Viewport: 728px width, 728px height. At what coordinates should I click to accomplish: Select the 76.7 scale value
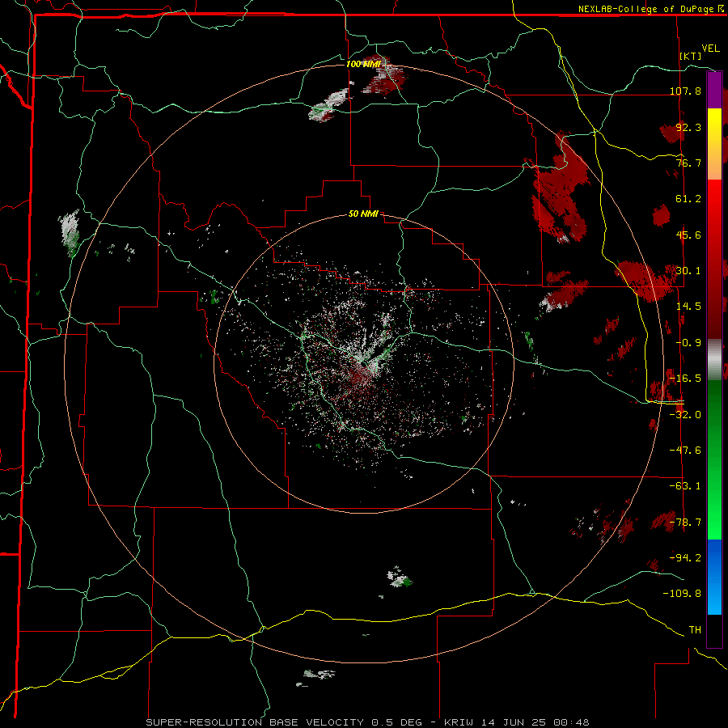click(x=688, y=163)
